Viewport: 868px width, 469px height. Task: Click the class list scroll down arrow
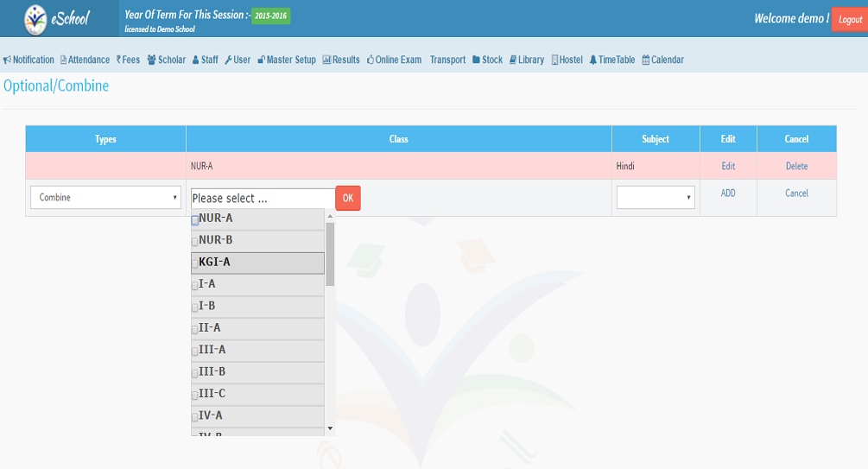pos(330,428)
